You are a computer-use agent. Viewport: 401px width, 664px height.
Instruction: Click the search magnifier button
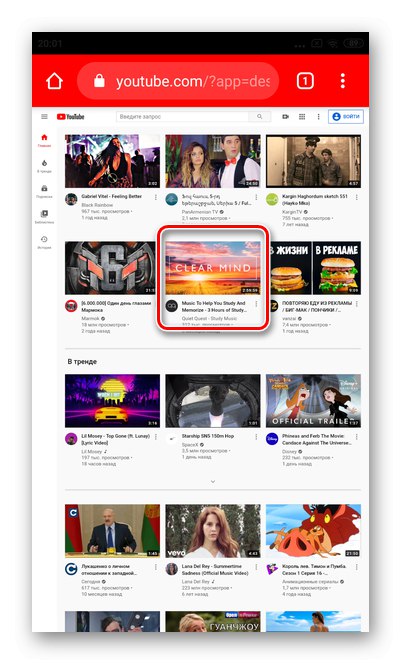(260, 116)
